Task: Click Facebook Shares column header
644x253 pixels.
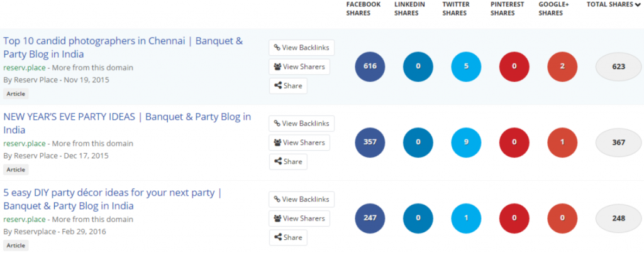Action: (x=364, y=9)
